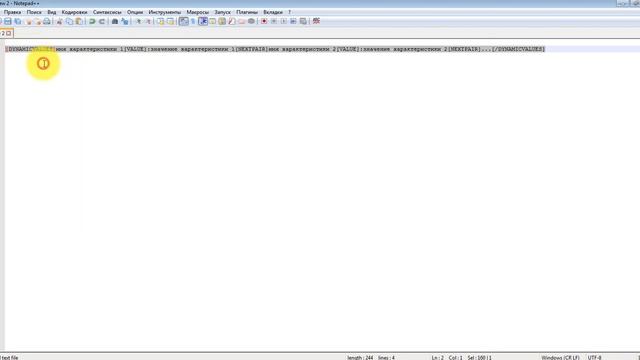Image resolution: width=640 pixels, height=360 pixels.
Task: Click Run macro multiple times icon
Action: pyautogui.click(x=293, y=21)
